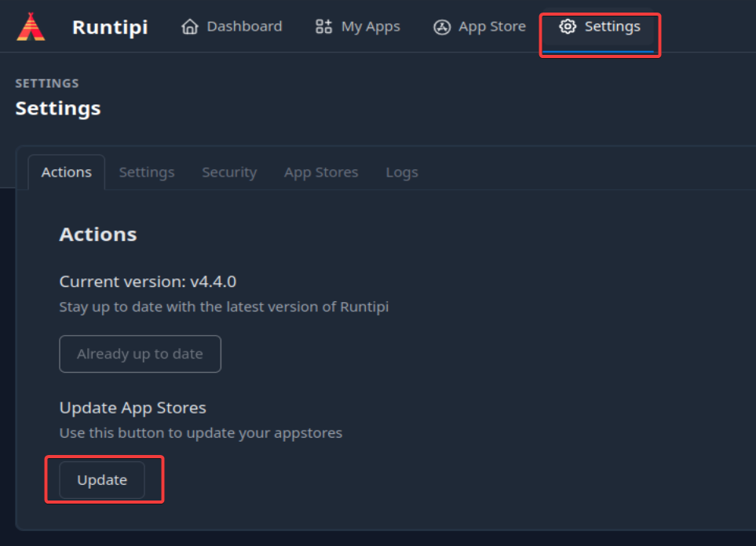The width and height of the screenshot is (756, 546).
Task: Click the Actions section heading
Action: pyautogui.click(x=98, y=235)
